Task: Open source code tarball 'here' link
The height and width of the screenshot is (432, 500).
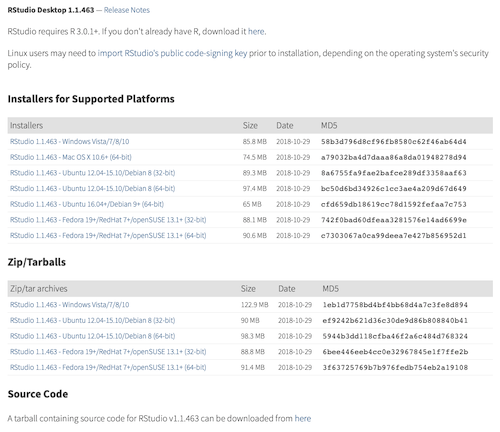Action: [x=303, y=418]
